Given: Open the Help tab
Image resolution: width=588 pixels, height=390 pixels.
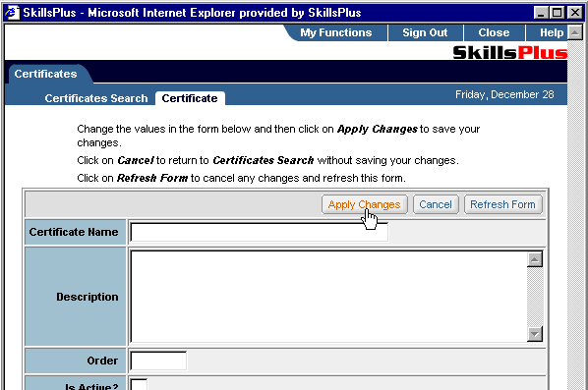Looking at the screenshot, I should 552,33.
